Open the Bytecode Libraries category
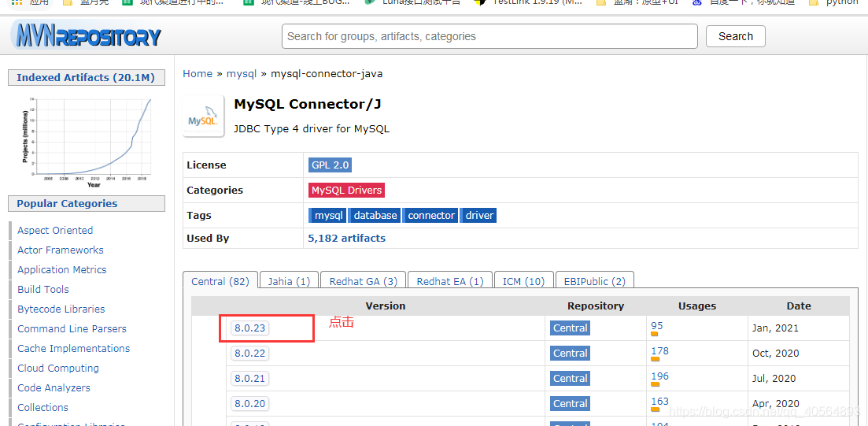The image size is (868, 426). [x=61, y=309]
